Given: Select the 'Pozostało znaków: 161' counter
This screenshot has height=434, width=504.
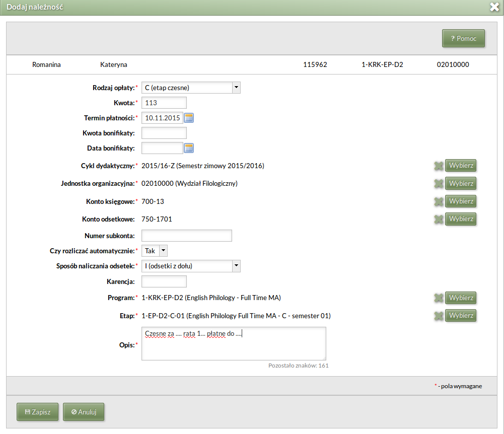Looking at the screenshot, I should click(x=298, y=366).
